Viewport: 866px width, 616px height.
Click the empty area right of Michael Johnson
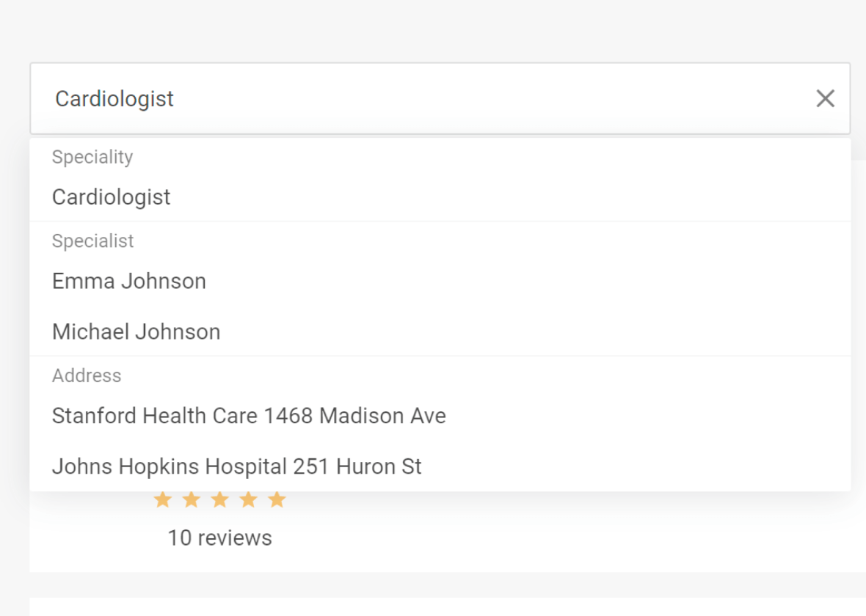pos(550,331)
